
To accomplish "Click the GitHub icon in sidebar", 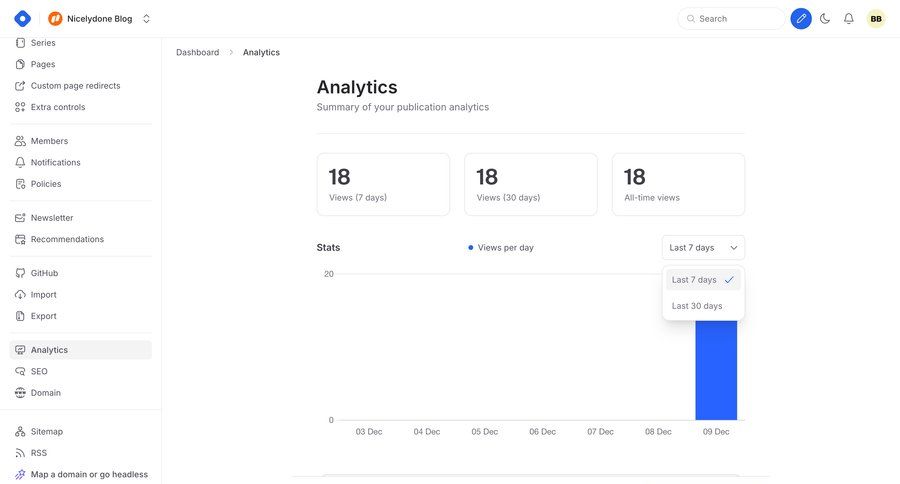I will pyautogui.click(x=20, y=273).
